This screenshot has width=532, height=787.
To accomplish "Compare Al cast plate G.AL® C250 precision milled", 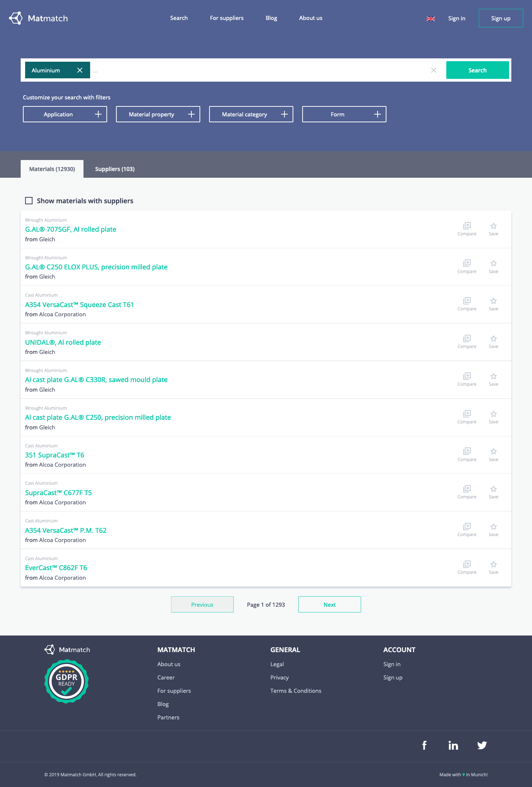I will (x=467, y=417).
